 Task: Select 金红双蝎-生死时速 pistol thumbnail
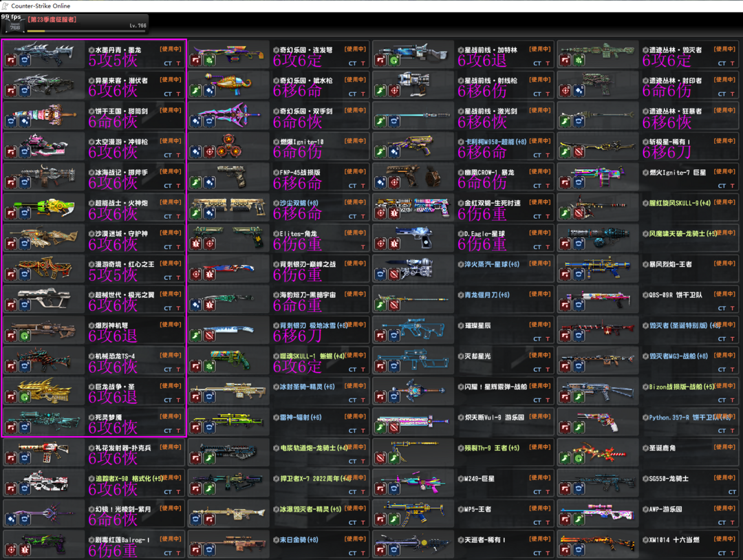click(413, 204)
